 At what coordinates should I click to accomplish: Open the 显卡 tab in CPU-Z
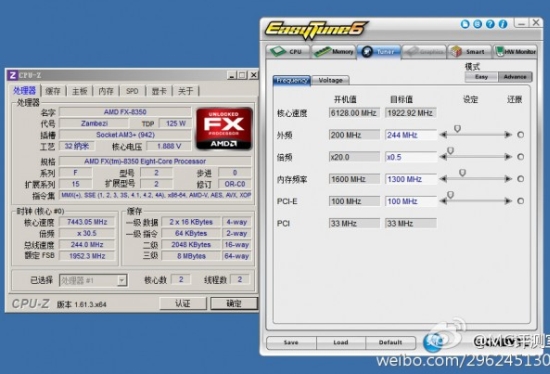pyautogui.click(x=159, y=91)
